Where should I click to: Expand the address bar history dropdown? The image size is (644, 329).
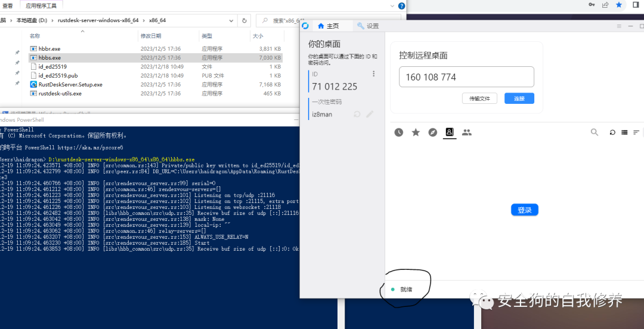[x=231, y=20]
